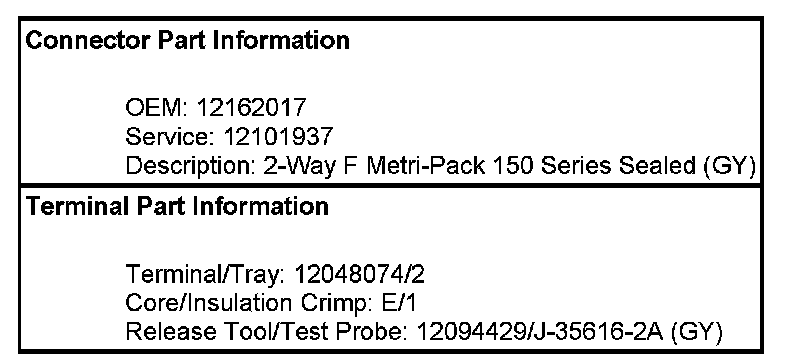Select OEM number 12162017
The image size is (800, 364).
[251, 107]
